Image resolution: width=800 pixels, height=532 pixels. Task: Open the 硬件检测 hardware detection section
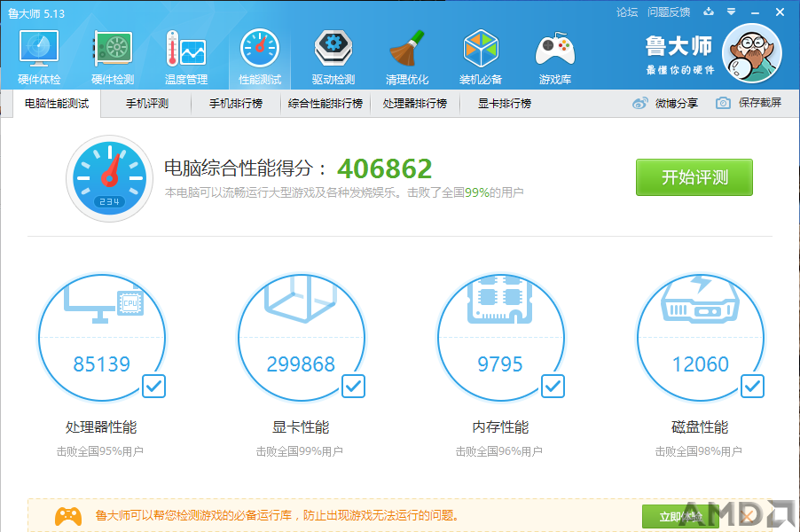(x=113, y=57)
